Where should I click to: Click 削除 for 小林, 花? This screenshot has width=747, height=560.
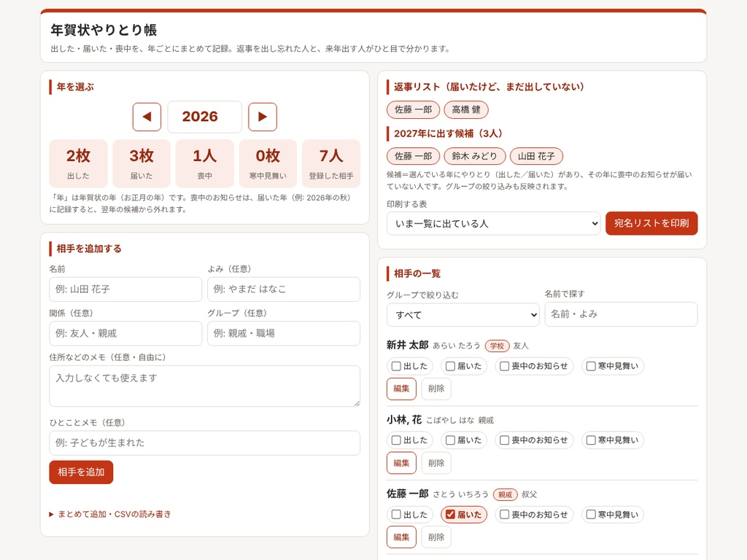436,463
